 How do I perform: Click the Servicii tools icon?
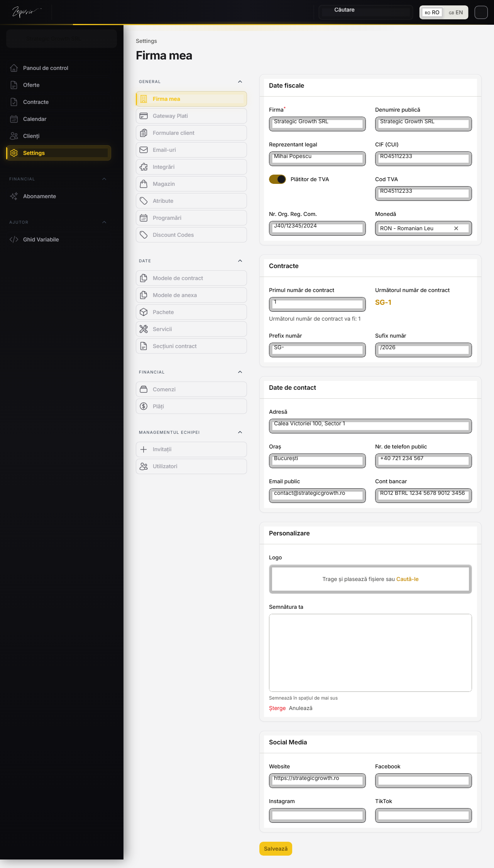click(144, 329)
